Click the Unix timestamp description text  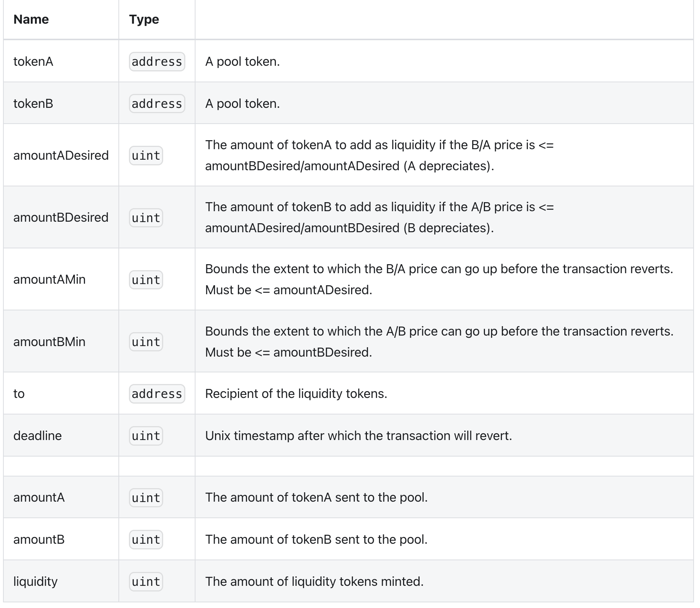[x=359, y=436]
